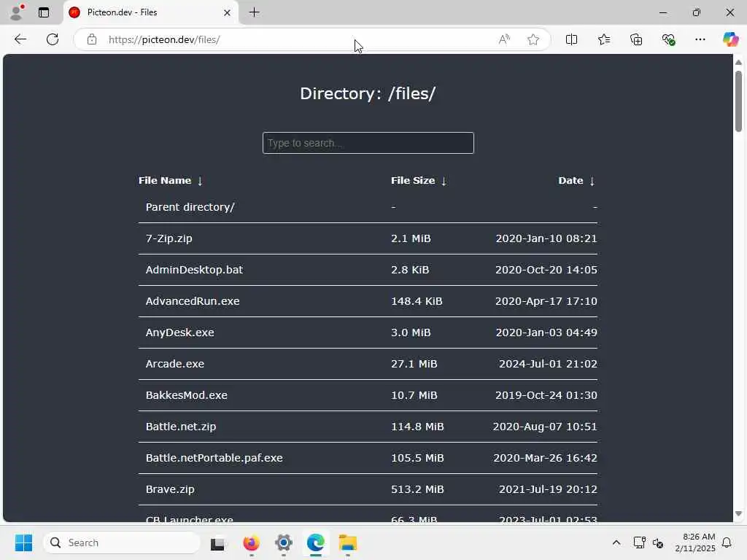Add page to favorites star icon
This screenshot has height=560, width=747.
(533, 39)
